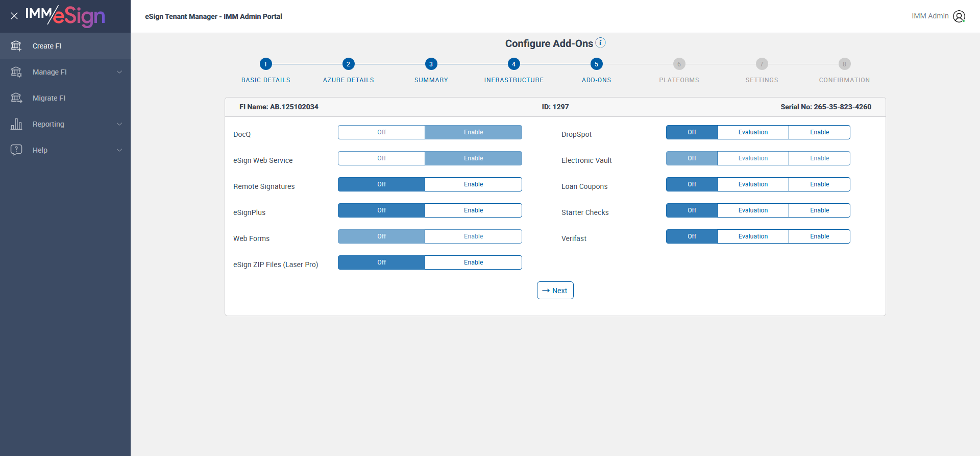Click the Next button
The width and height of the screenshot is (980, 456).
point(555,291)
